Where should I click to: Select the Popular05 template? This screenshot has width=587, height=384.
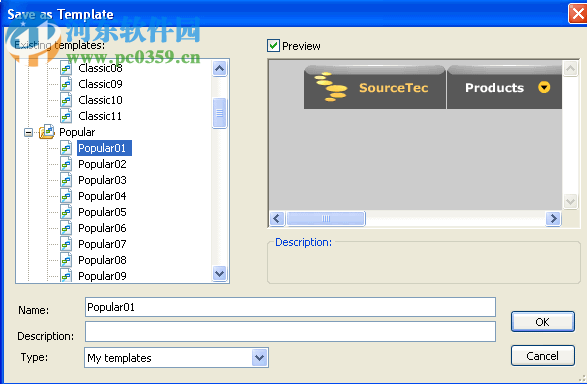tap(102, 212)
